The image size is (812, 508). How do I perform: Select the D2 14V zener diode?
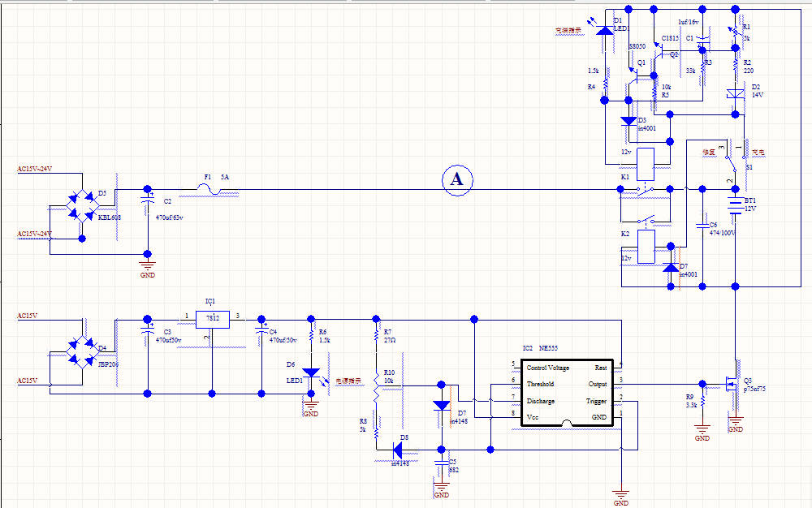click(735, 95)
